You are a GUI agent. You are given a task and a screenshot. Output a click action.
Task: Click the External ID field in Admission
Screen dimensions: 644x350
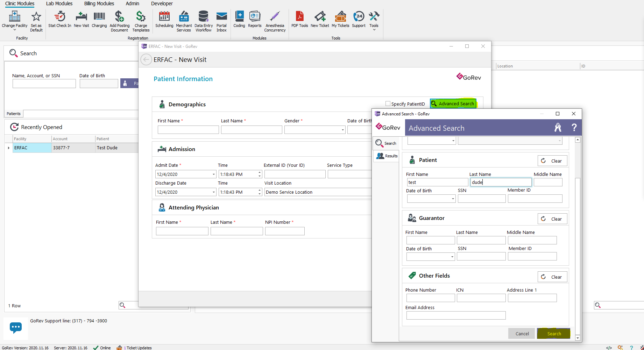[295, 174]
